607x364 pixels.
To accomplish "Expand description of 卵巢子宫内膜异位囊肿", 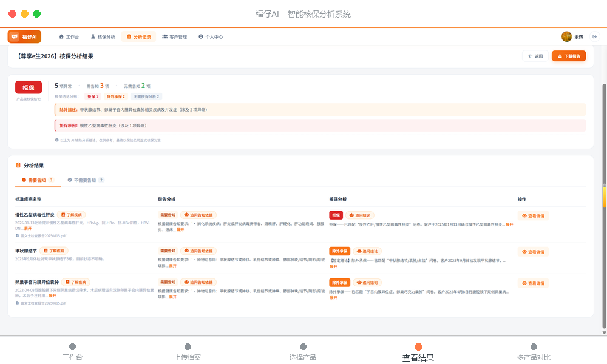I will pyautogui.click(x=52, y=296).
